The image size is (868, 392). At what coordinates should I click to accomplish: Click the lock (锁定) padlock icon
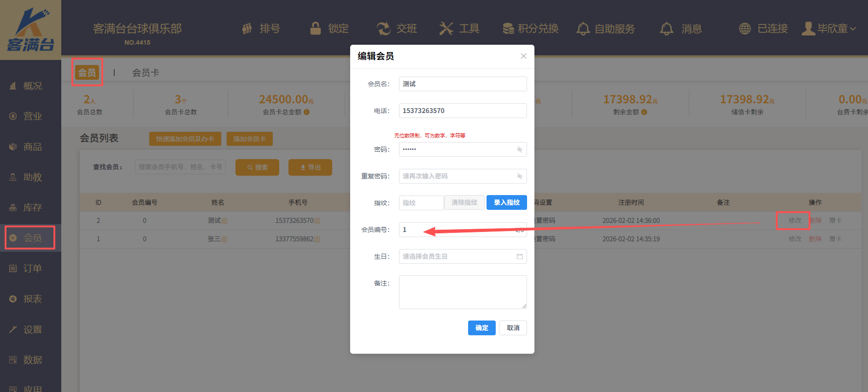[316, 29]
